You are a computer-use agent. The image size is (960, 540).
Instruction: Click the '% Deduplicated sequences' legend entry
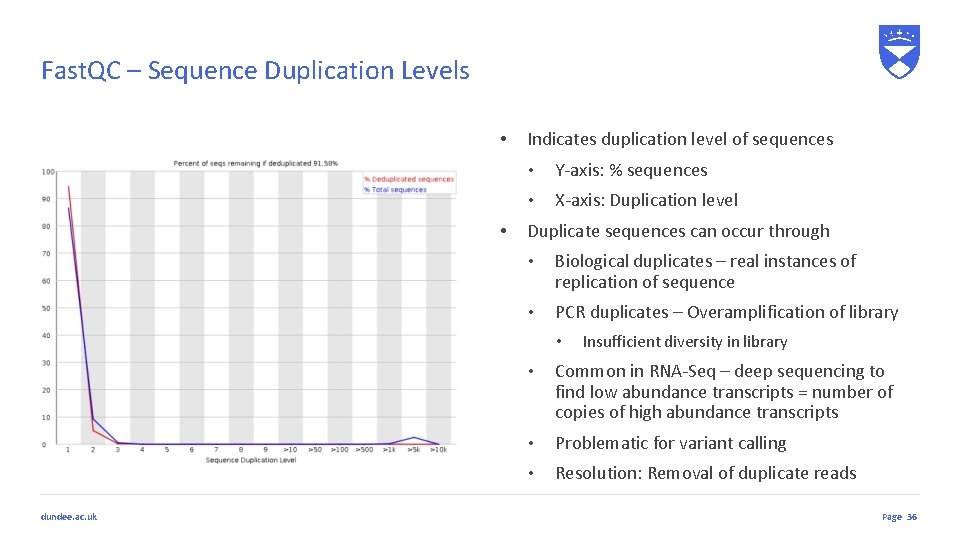(409, 179)
